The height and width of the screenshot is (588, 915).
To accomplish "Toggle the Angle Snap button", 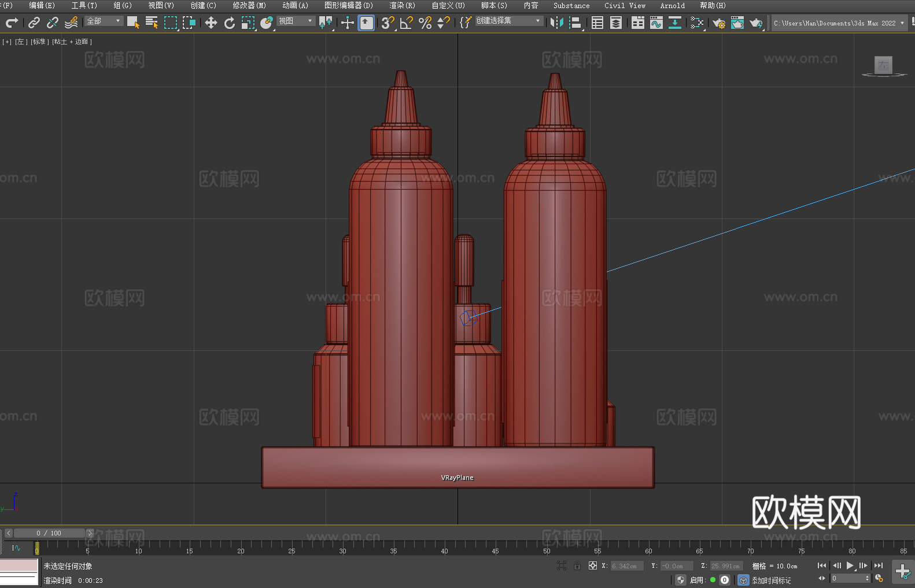I will point(407,23).
